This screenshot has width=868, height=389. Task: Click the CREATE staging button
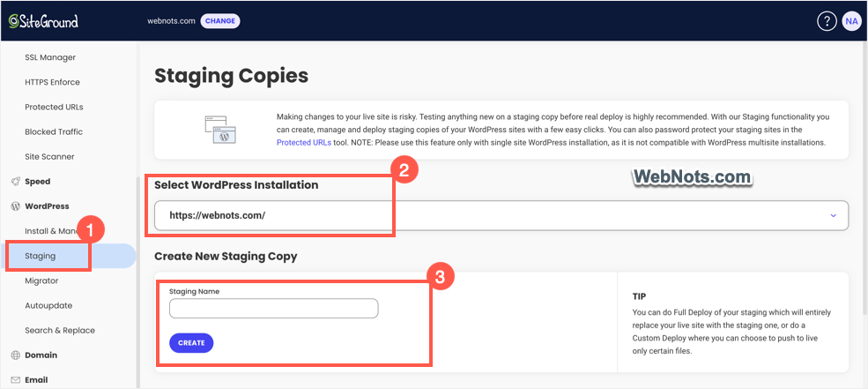pyautogui.click(x=191, y=343)
